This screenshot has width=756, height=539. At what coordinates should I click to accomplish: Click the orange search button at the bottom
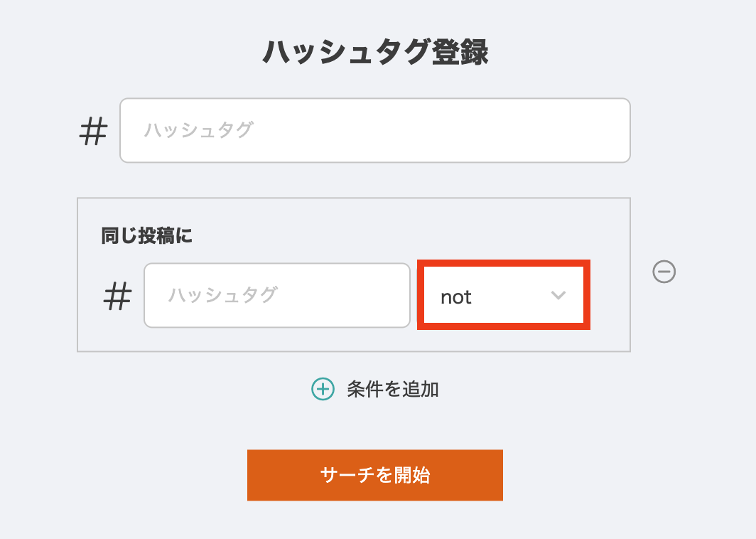tap(375, 475)
